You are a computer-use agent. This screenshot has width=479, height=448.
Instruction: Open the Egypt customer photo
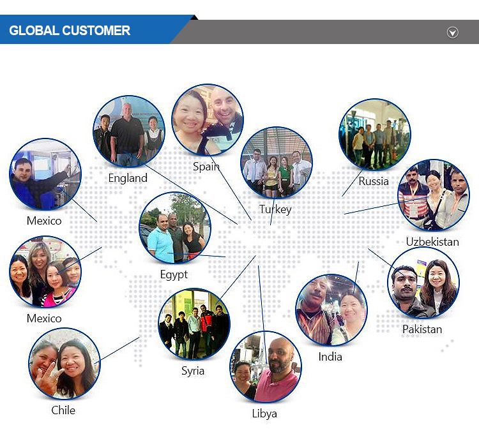click(x=175, y=228)
